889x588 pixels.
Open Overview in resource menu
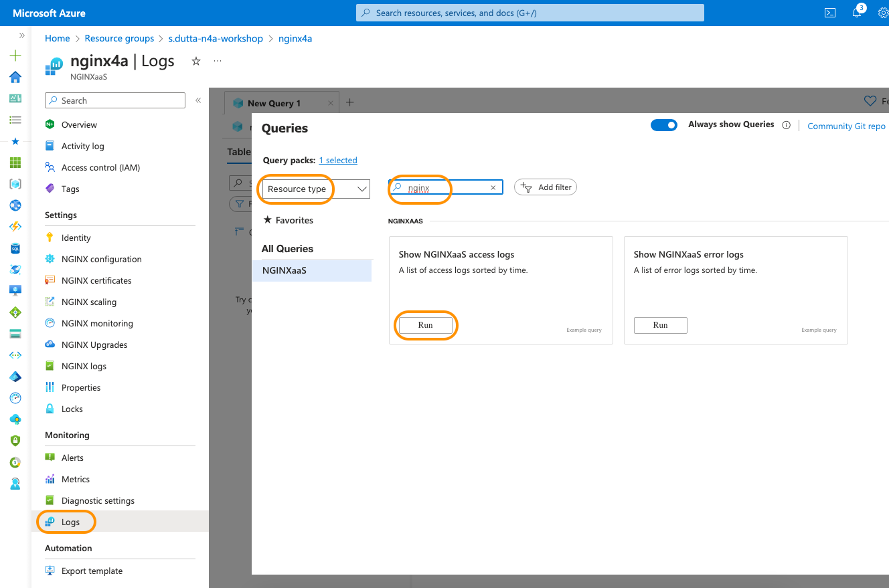[x=79, y=124]
